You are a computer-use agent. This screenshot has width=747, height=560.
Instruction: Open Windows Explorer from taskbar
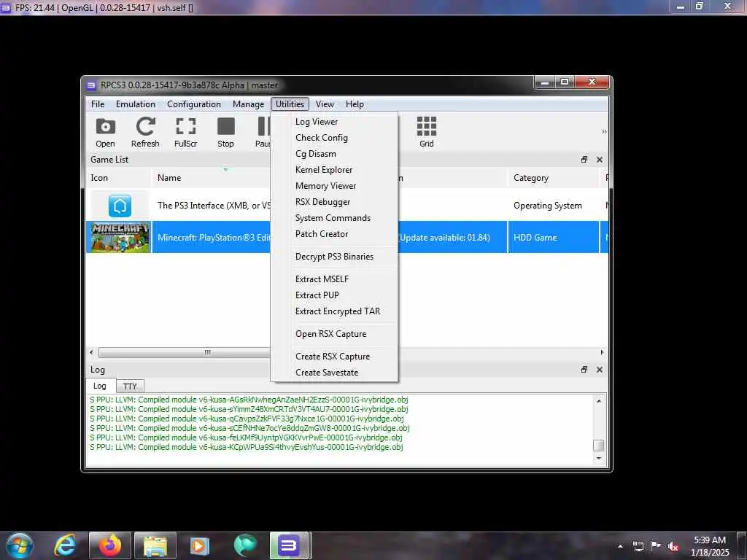[155, 545]
